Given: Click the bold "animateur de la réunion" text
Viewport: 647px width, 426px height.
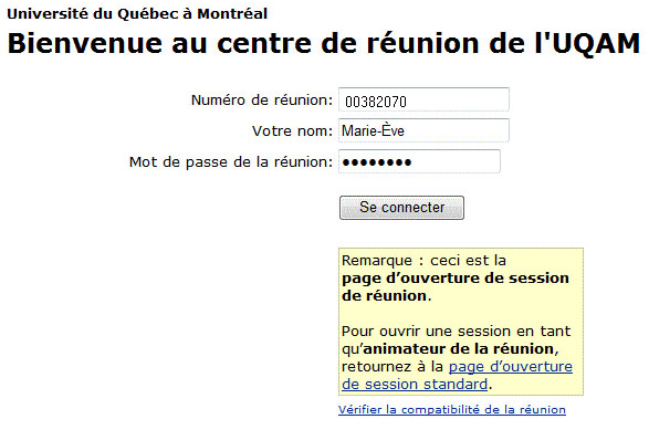Looking at the screenshot, I should click(456, 348).
